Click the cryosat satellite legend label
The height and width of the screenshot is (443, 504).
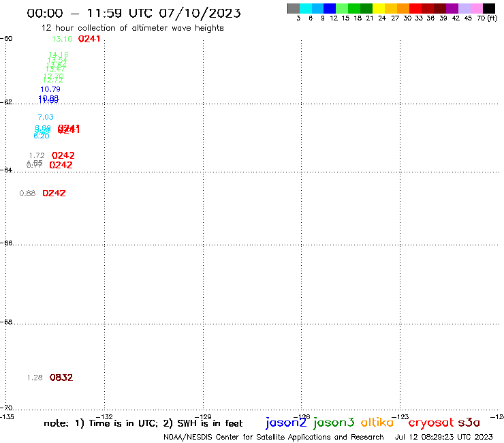(431, 423)
